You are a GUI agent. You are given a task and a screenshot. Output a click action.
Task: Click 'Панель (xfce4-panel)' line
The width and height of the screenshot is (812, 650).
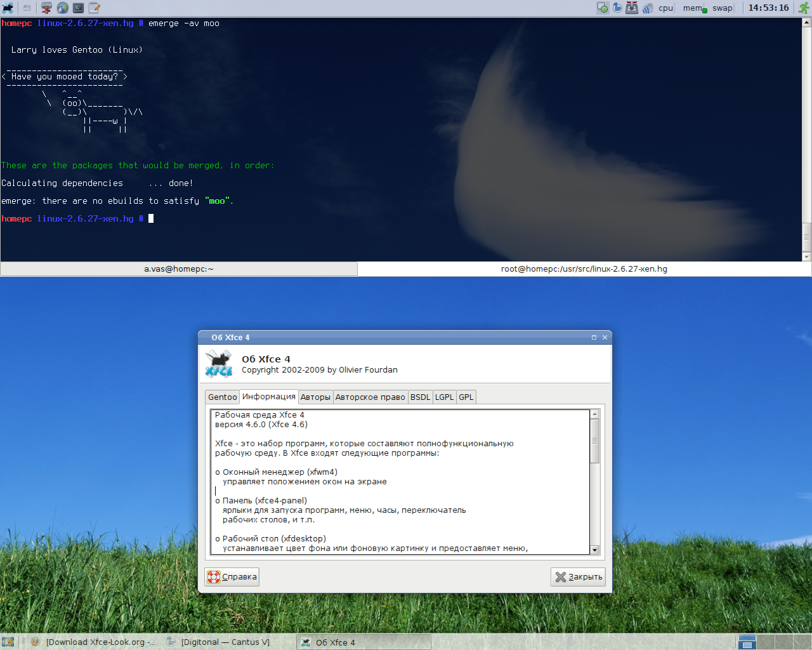pyautogui.click(x=261, y=501)
